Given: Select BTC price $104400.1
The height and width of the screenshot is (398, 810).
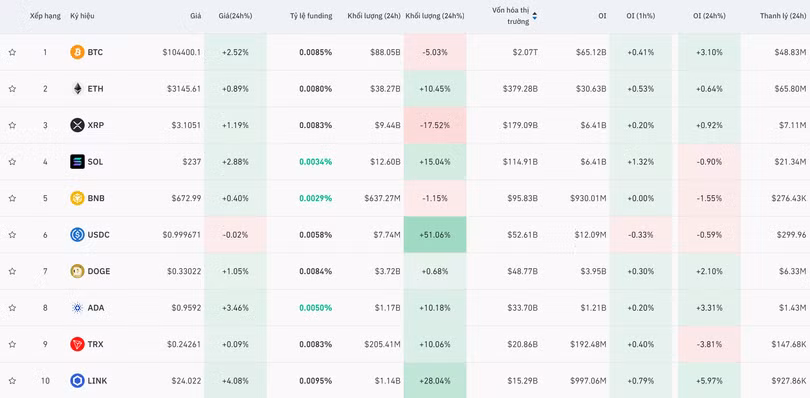Looking at the screenshot, I should (x=182, y=52).
